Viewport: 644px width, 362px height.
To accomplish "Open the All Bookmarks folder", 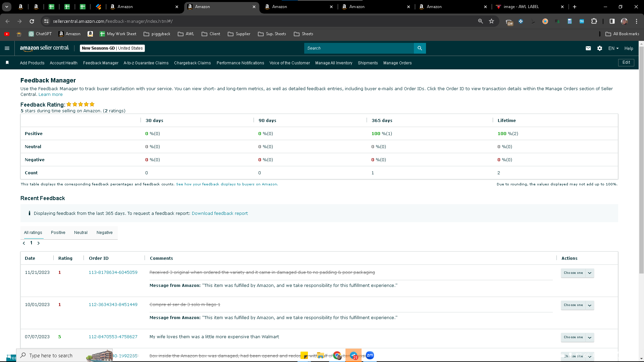I will click(623, 34).
